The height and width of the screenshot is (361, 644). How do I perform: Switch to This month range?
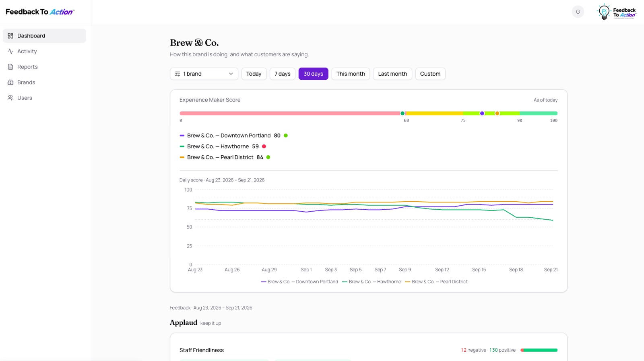pos(351,74)
